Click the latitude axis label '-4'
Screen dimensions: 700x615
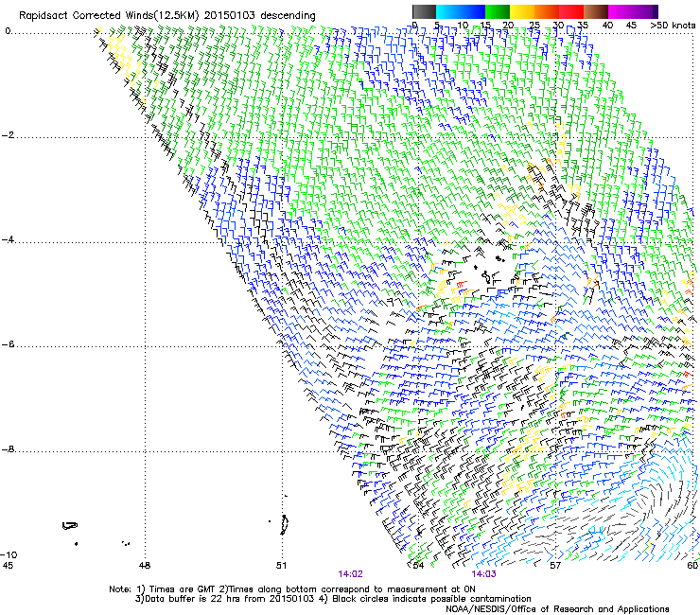pyautogui.click(x=8, y=239)
